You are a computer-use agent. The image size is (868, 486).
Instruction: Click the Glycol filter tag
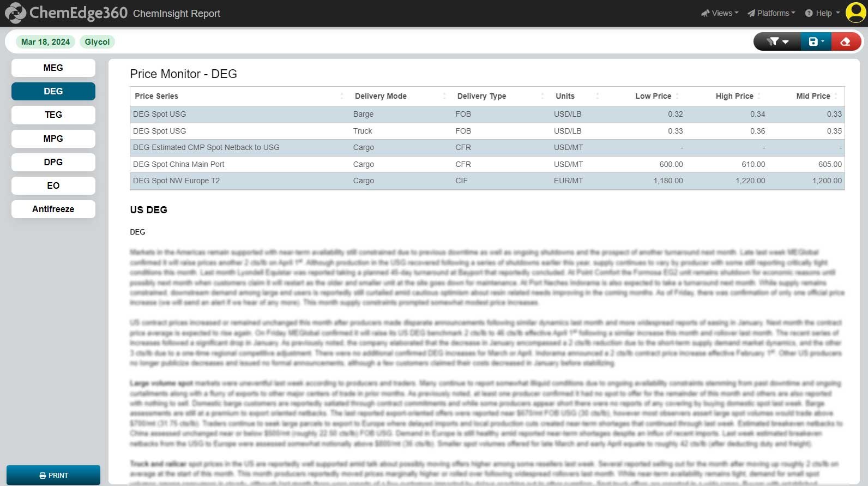[x=97, y=42]
